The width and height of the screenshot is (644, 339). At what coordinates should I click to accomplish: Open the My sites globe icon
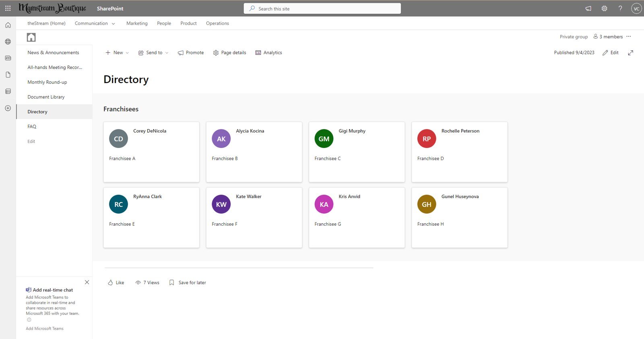point(8,42)
